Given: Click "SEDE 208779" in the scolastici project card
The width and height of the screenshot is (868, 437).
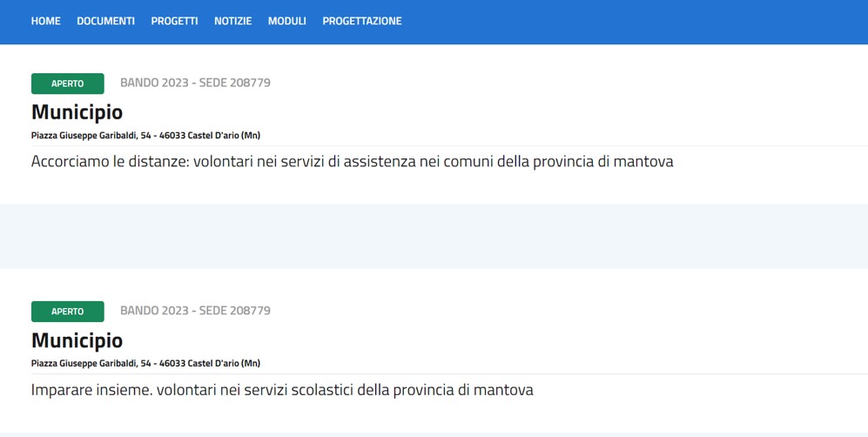Looking at the screenshot, I should pyautogui.click(x=235, y=311).
